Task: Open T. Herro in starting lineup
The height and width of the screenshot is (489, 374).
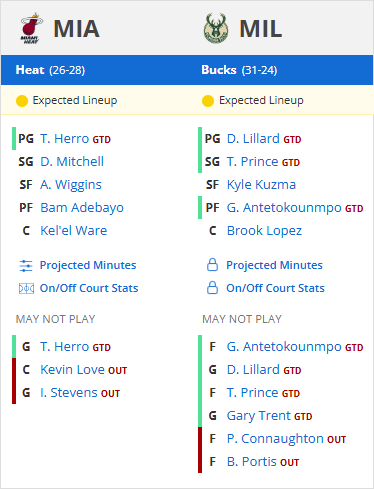Action: click(x=65, y=139)
